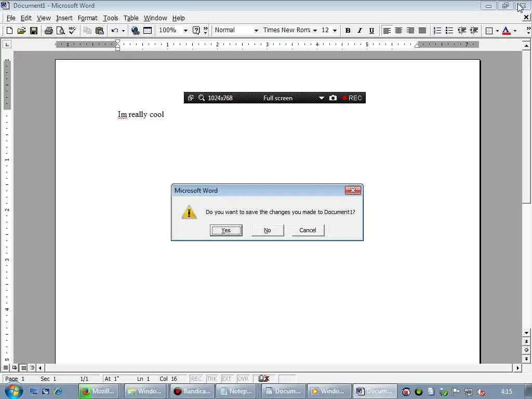532x399 pixels.
Task: Open the Notepad taskbar button
Action: point(237,391)
